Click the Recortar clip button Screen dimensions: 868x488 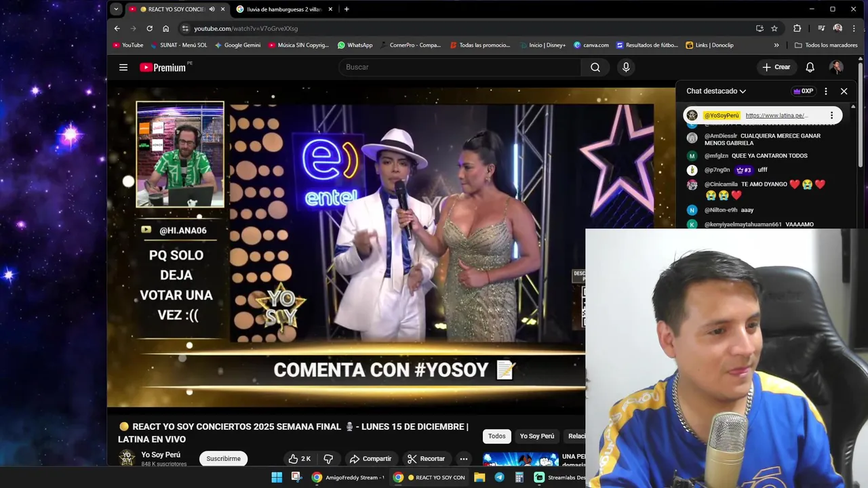pyautogui.click(x=426, y=459)
